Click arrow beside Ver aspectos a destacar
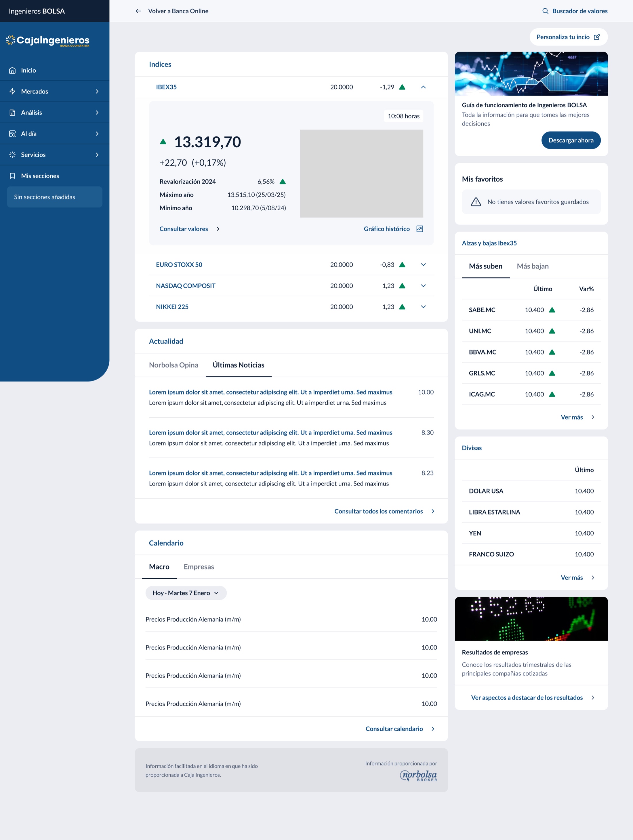The image size is (633, 840). (x=593, y=698)
